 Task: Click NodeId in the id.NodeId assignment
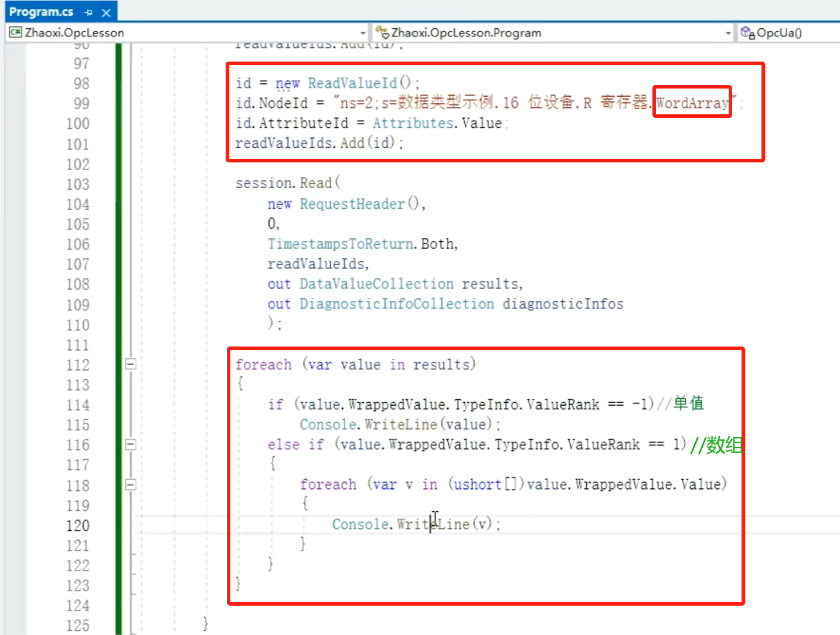(283, 103)
